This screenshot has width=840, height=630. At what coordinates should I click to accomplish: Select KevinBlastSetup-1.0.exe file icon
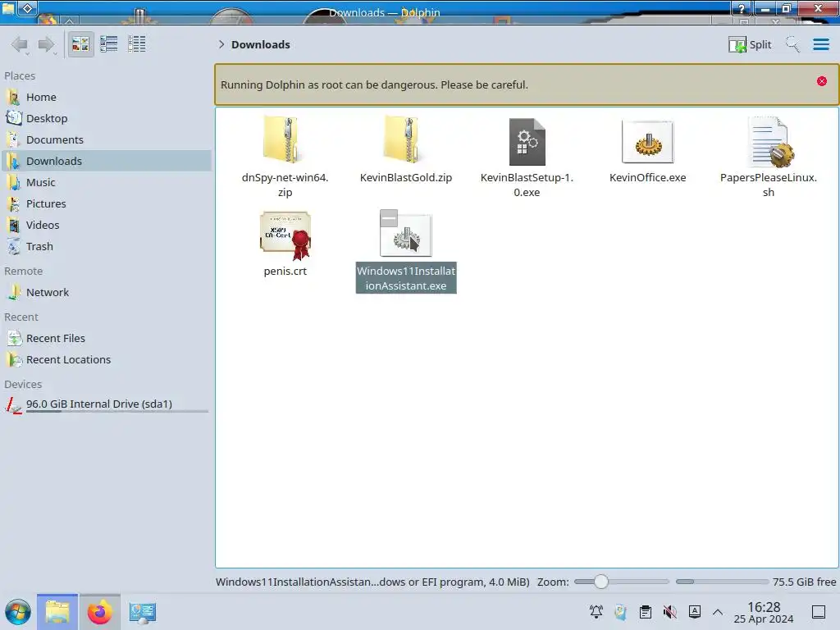(527, 141)
